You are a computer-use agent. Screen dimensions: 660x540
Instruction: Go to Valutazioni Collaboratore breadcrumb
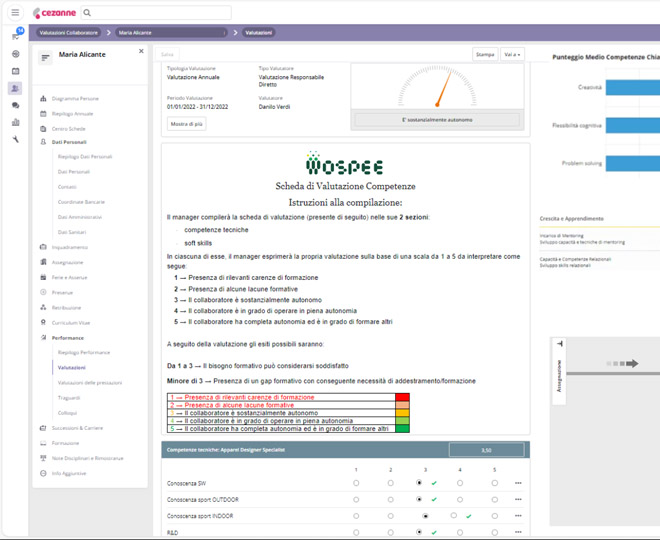click(69, 32)
